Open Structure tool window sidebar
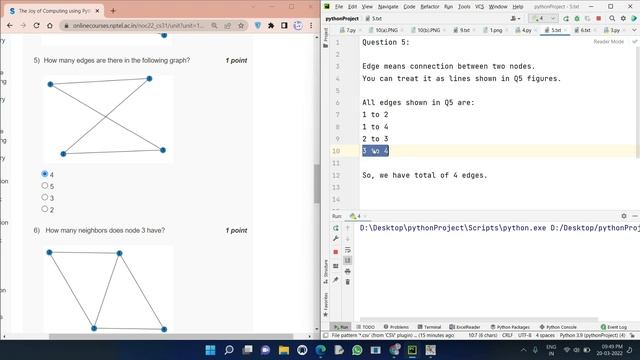The width and height of the screenshot is (640, 360). click(x=325, y=272)
